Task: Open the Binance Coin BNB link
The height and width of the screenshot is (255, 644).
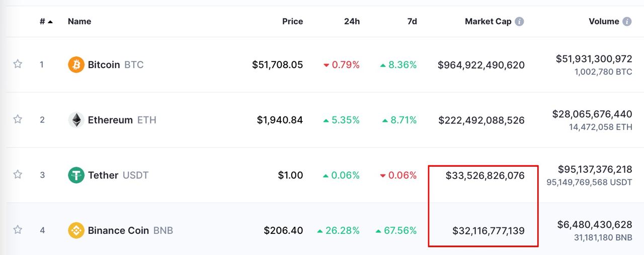Action: click(x=130, y=230)
